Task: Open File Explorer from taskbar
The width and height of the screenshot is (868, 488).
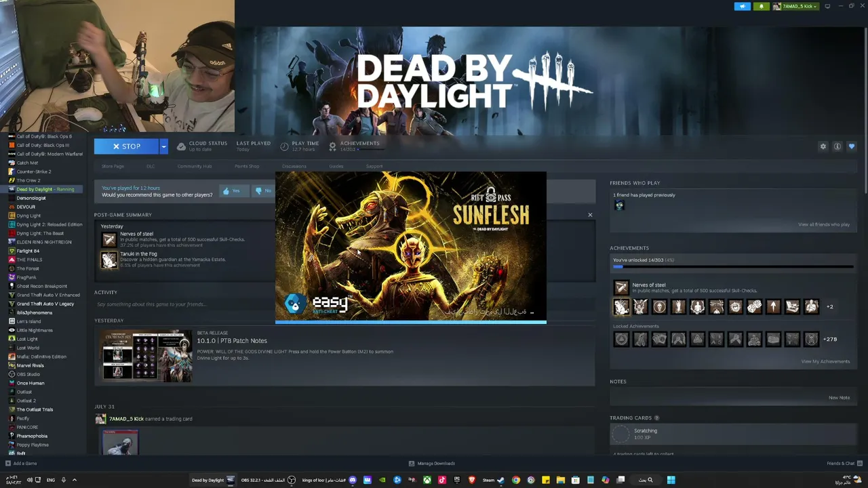Action: 561,480
